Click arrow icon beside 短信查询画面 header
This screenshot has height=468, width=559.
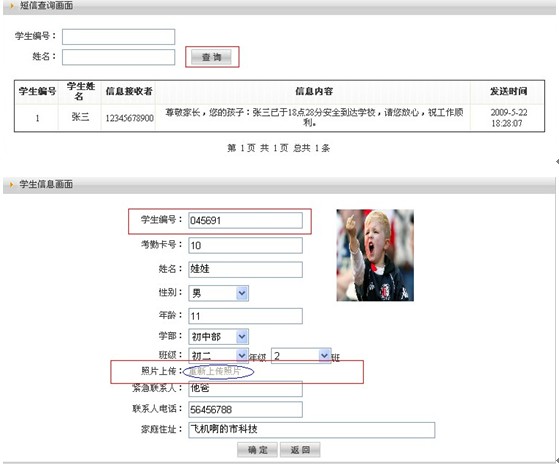(11, 6)
